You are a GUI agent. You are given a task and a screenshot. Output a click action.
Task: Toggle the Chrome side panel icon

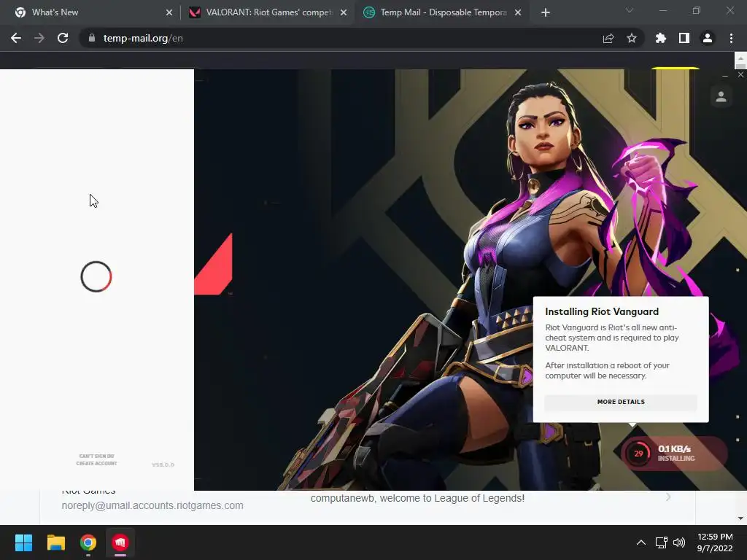pos(684,38)
